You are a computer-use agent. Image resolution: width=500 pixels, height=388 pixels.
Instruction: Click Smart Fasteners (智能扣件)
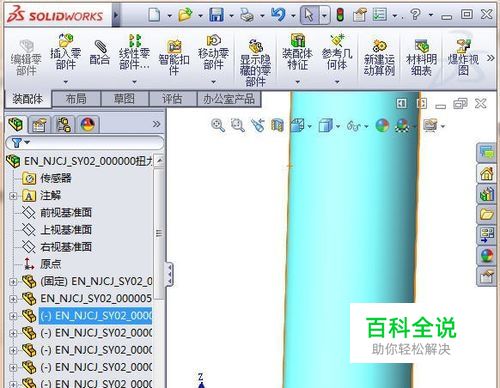point(174,57)
